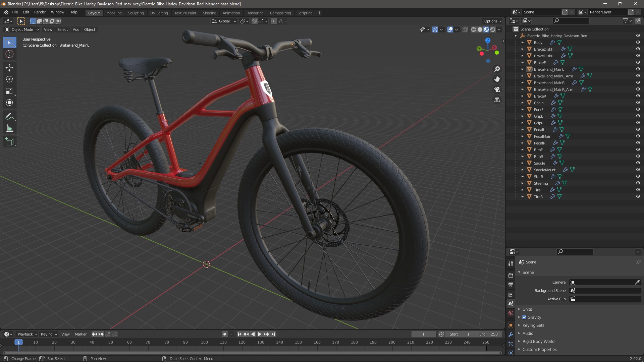The image size is (644, 362).
Task: Click frame 100 on the timeline
Action: pos(204,342)
